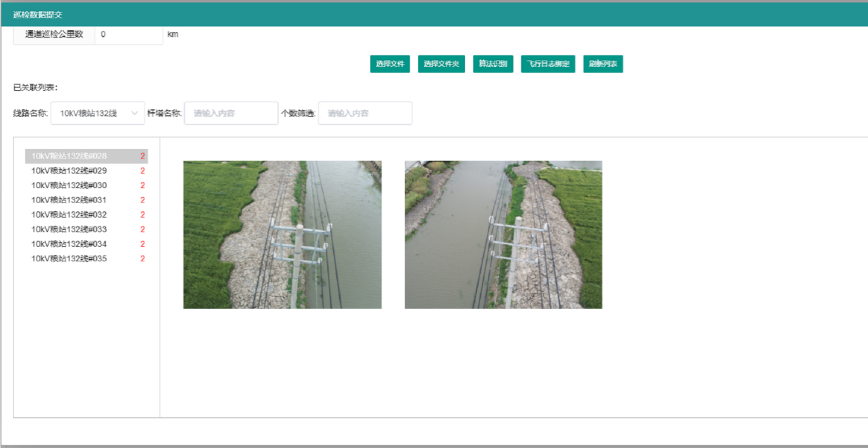Viewport: 868px width, 448px height.
Task: Focus the 个数筛选 filter input
Action: [365, 113]
